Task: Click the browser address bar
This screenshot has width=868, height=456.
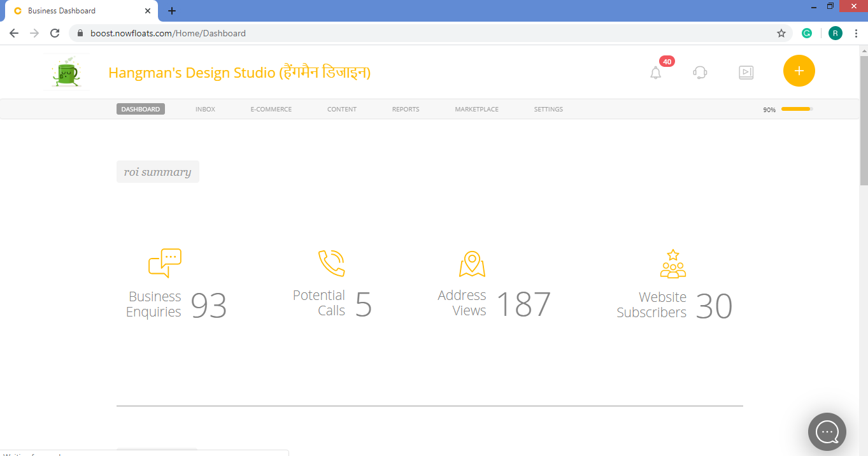Action: 255,32
